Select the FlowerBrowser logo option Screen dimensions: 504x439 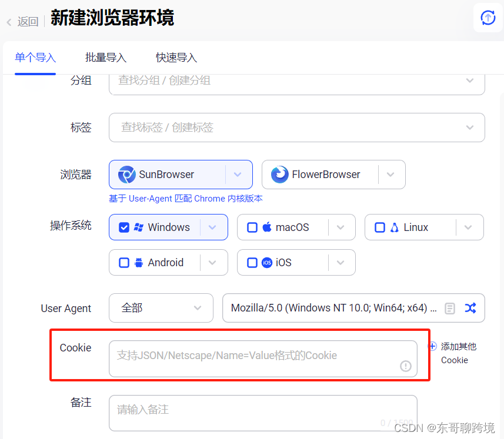pos(280,175)
